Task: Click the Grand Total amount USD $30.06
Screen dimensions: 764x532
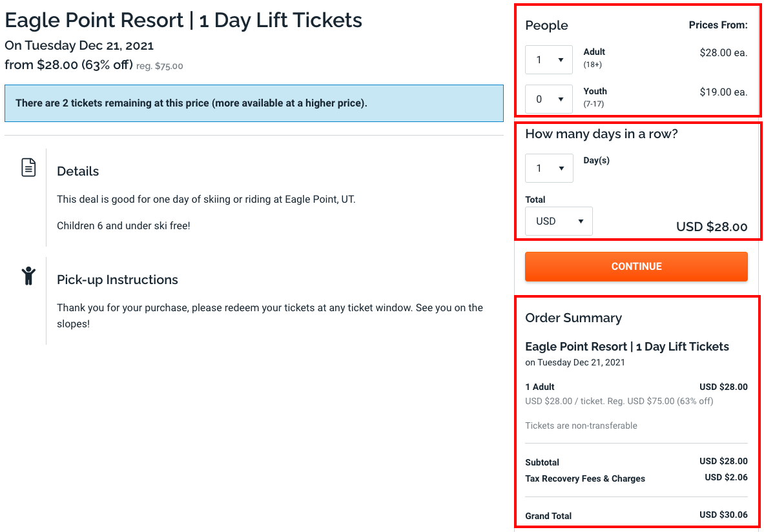Action: point(723,515)
